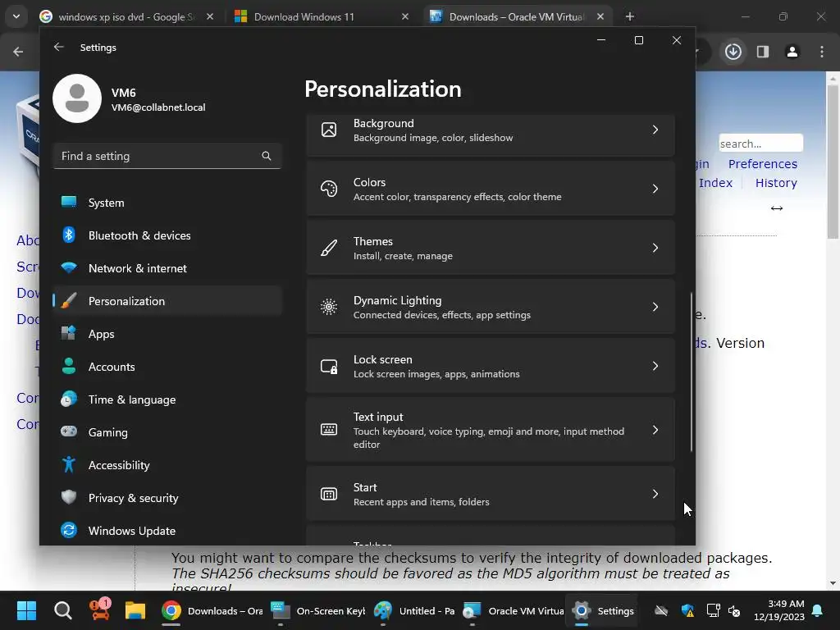The width and height of the screenshot is (840, 630).
Task: Switch to Untitled - Paint taskbar item
Action: [x=414, y=610]
